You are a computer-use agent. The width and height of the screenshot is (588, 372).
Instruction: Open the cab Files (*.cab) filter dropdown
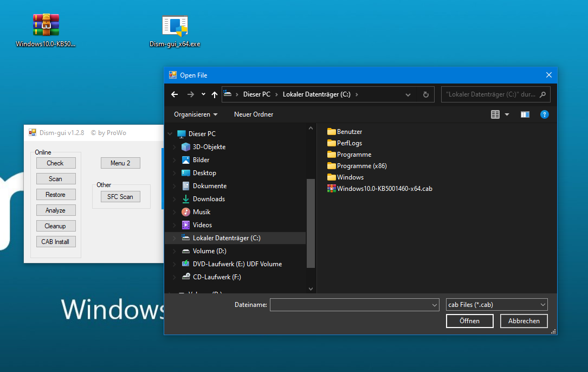click(x=496, y=305)
